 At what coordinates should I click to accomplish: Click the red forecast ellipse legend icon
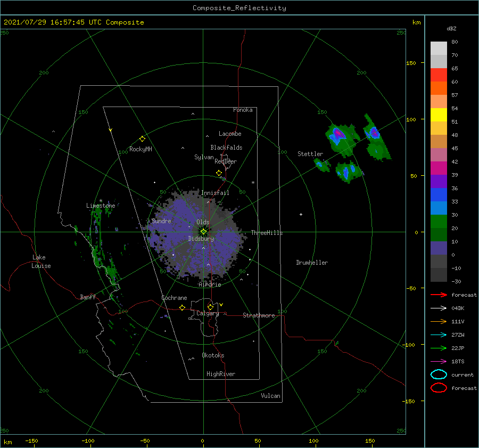click(x=439, y=388)
